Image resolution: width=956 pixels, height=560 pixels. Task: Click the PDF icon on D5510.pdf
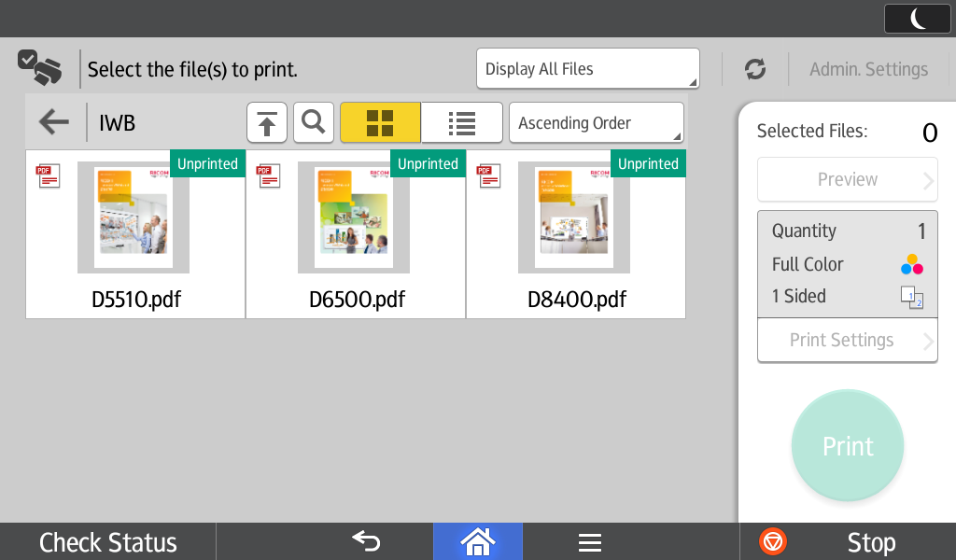point(49,175)
